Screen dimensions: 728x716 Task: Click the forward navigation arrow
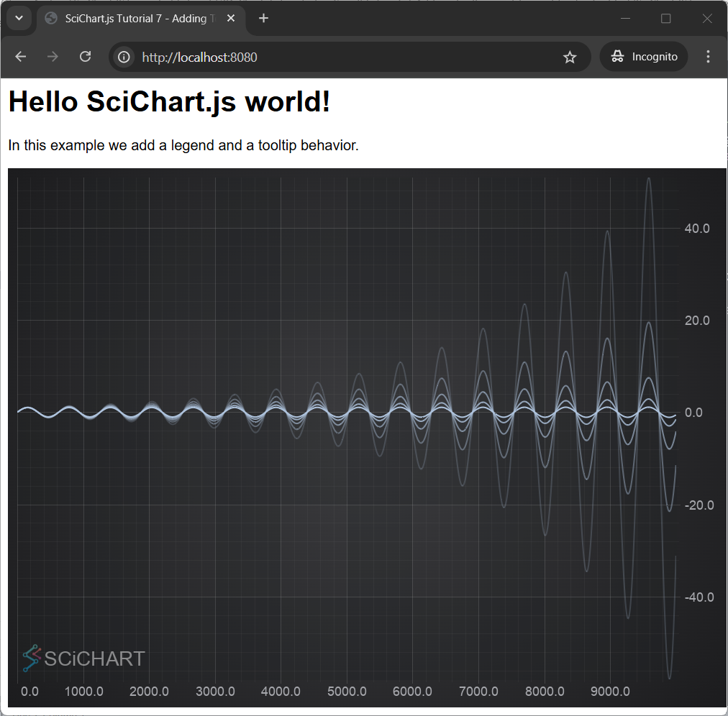pos(53,57)
